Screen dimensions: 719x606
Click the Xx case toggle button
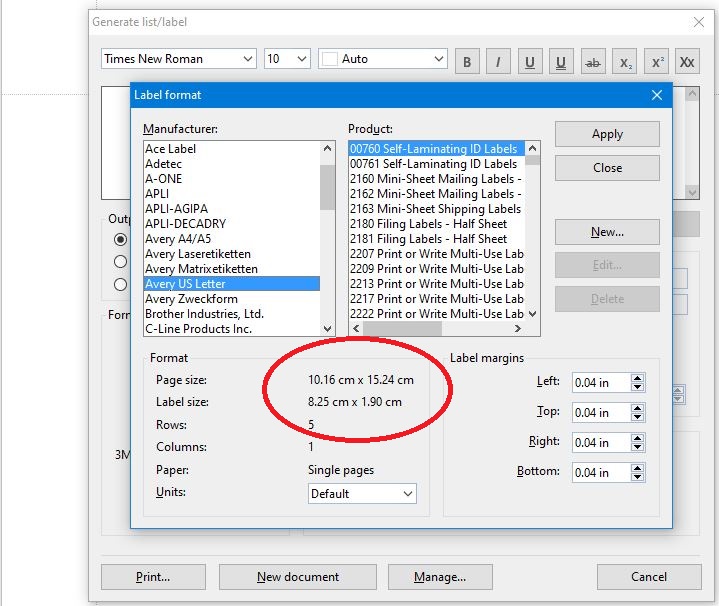687,61
